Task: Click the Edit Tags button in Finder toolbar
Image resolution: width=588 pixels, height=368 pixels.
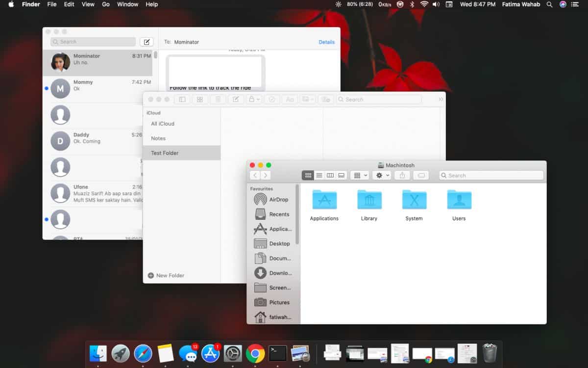Action: point(421,175)
